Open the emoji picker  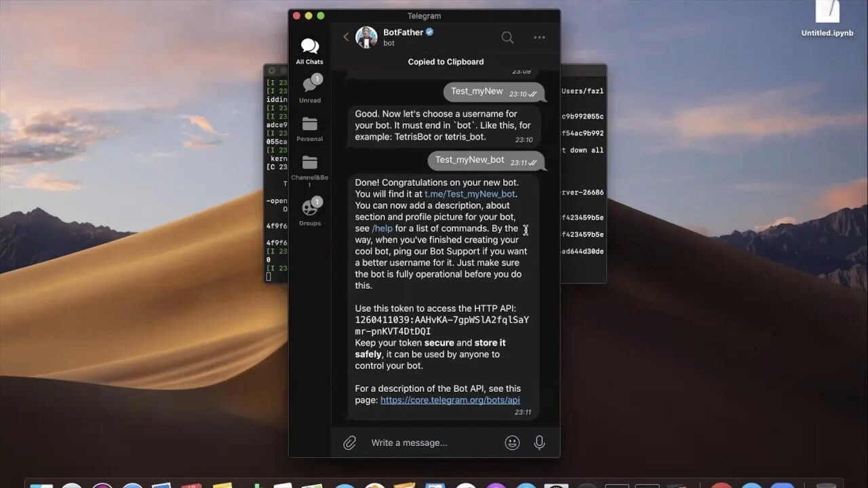pyautogui.click(x=513, y=443)
